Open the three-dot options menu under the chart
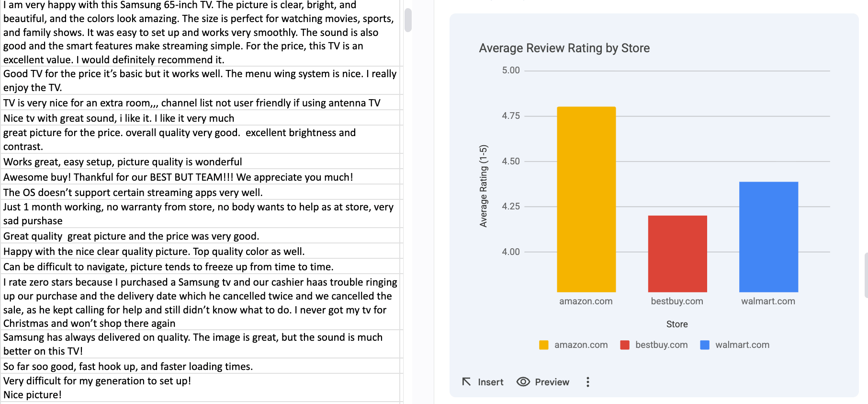This screenshot has width=868, height=404. pyautogui.click(x=587, y=381)
